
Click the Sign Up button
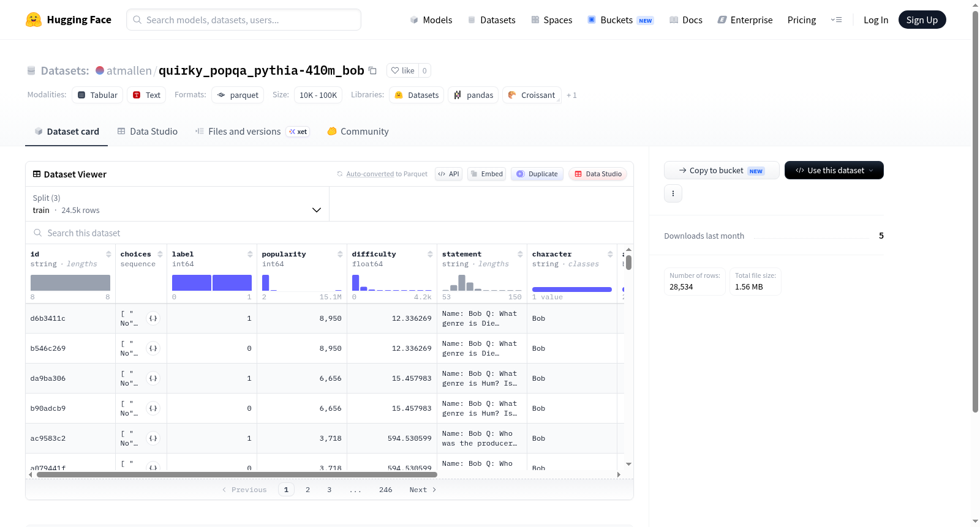click(922, 20)
